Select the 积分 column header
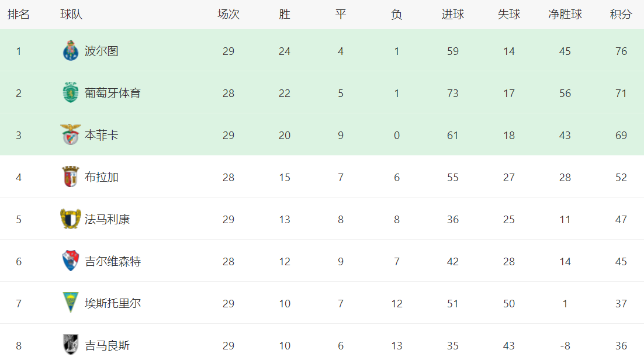644x364 pixels. point(621,15)
